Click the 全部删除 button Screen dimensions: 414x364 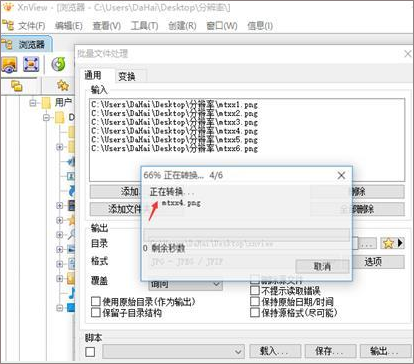(378, 209)
